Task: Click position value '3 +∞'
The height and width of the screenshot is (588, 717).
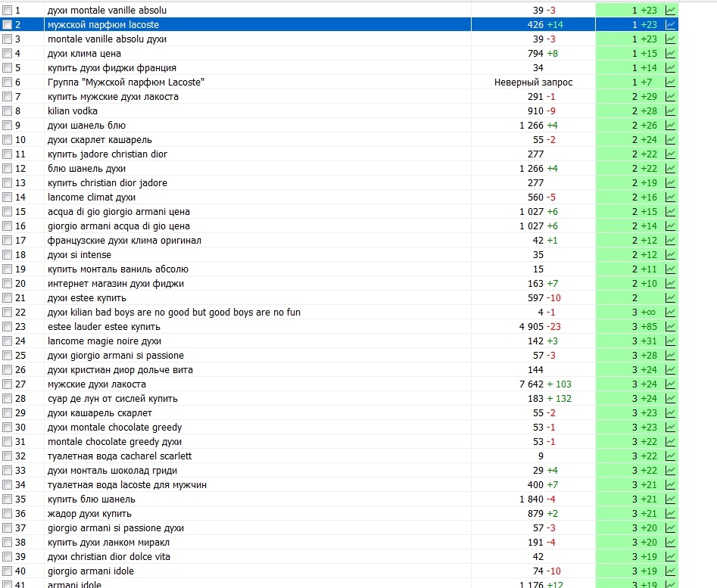Action: [644, 313]
